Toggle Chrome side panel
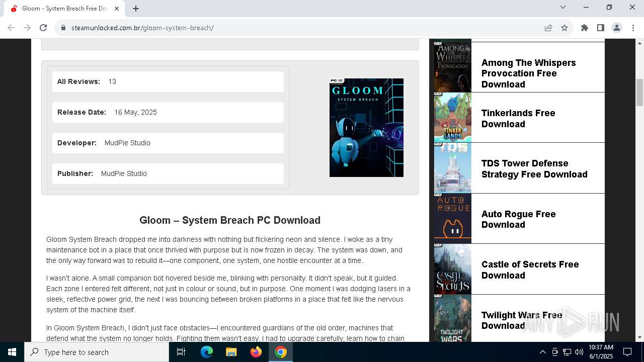The height and width of the screenshot is (362, 644). click(601, 28)
